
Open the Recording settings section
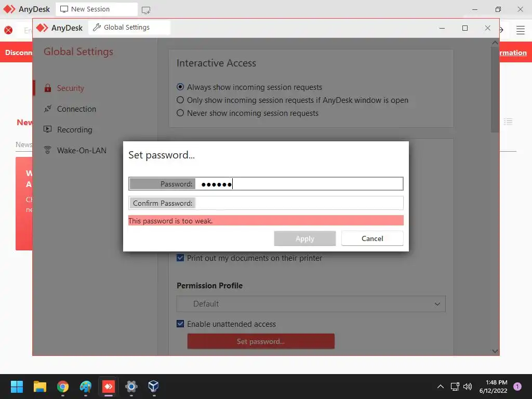pos(74,129)
